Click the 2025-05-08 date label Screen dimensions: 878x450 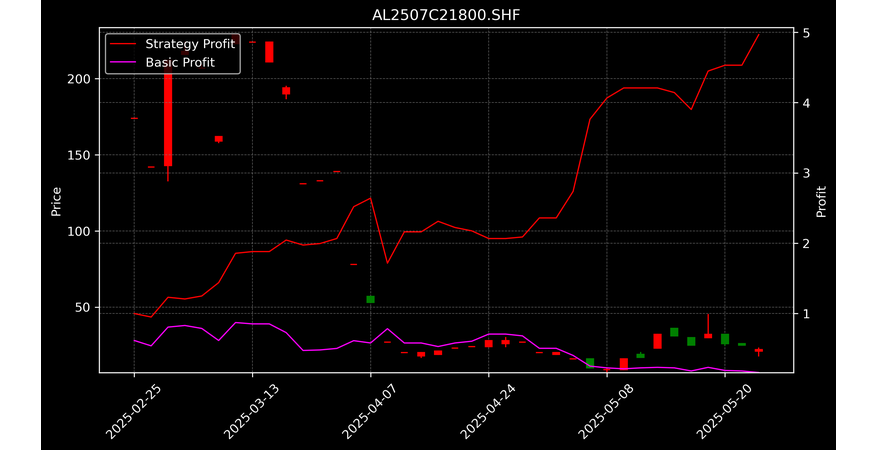click(606, 411)
